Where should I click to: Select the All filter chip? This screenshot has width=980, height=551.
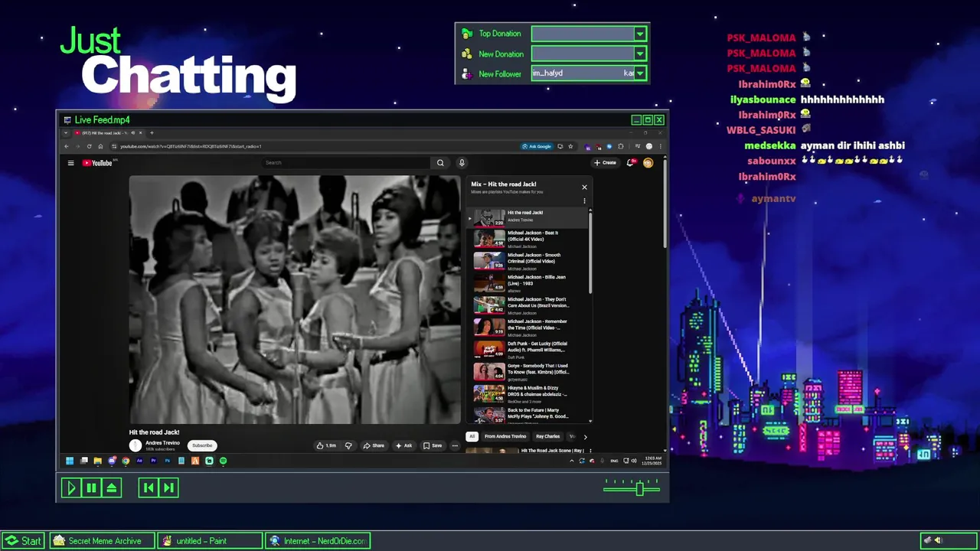472,437
